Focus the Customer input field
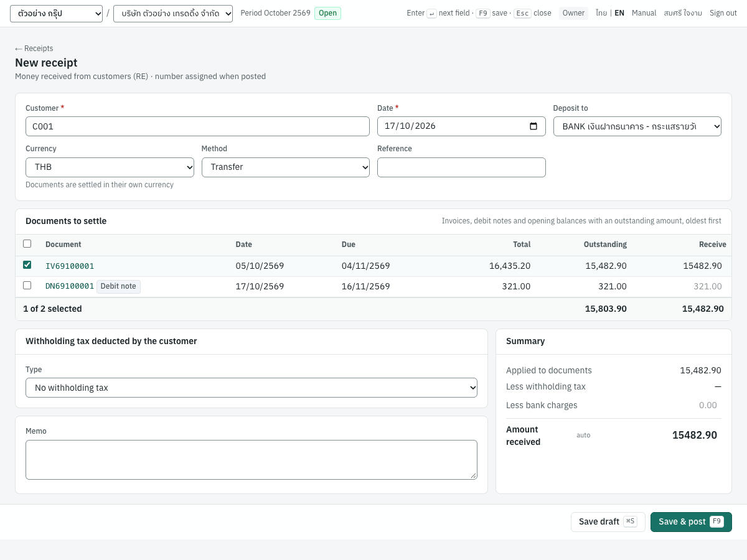This screenshot has height=560, width=747. (x=197, y=126)
